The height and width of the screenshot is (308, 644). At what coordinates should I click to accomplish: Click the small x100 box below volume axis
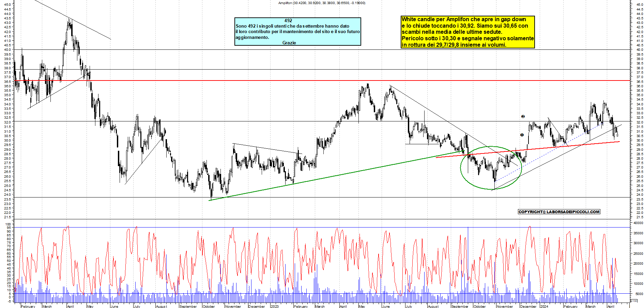[634, 301]
